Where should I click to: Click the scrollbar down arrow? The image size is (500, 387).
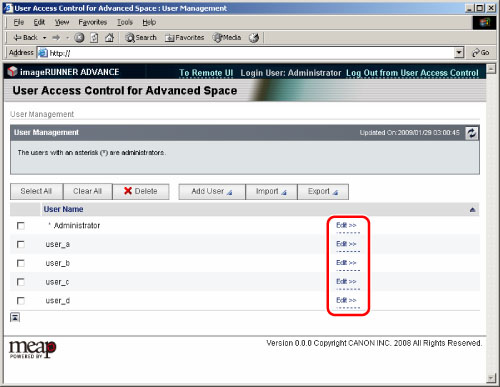[491, 378]
